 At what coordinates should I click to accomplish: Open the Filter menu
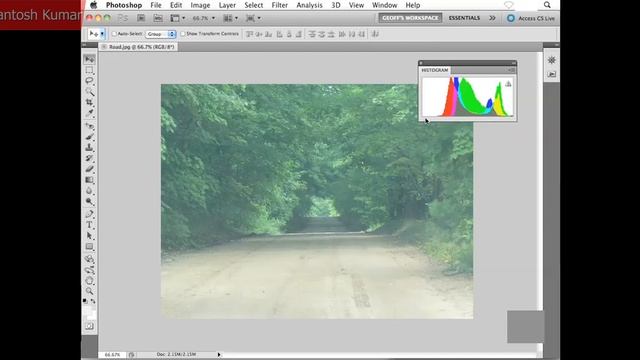280,5
